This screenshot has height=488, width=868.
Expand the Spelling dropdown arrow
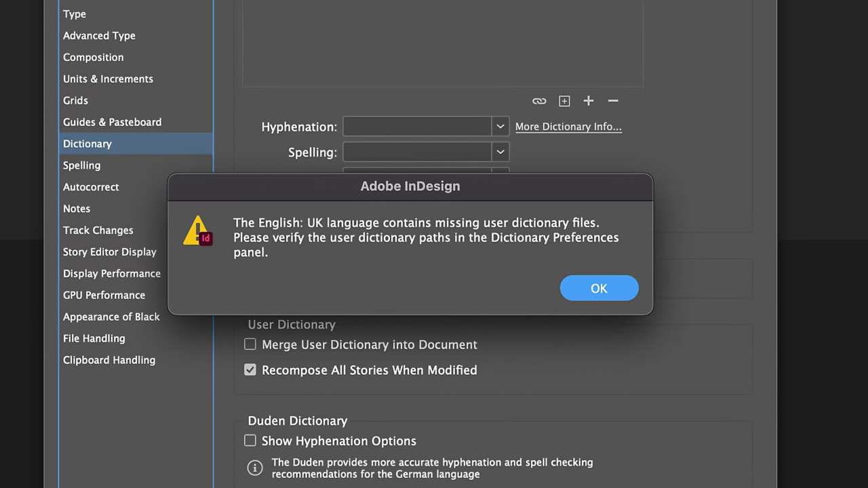click(500, 152)
